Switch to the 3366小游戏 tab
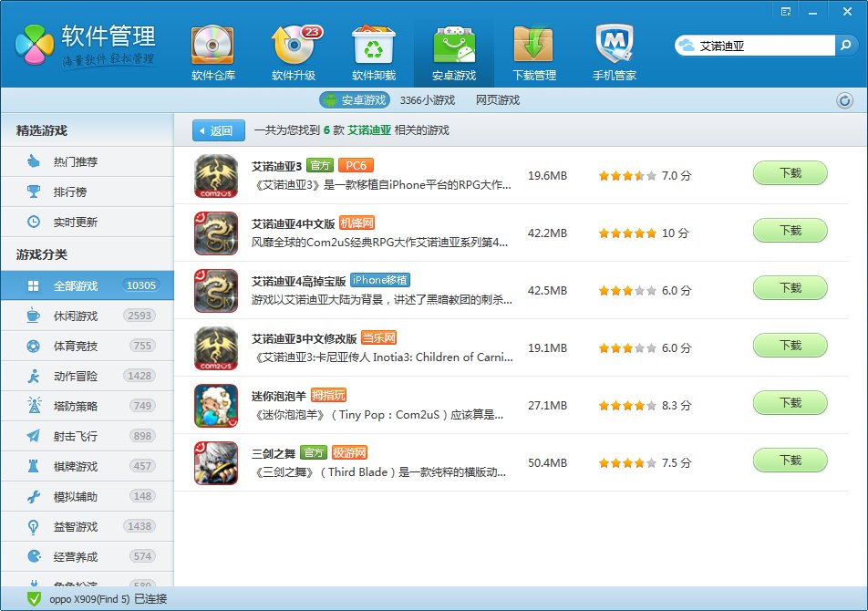Screen dimensions: 868x611 427,100
